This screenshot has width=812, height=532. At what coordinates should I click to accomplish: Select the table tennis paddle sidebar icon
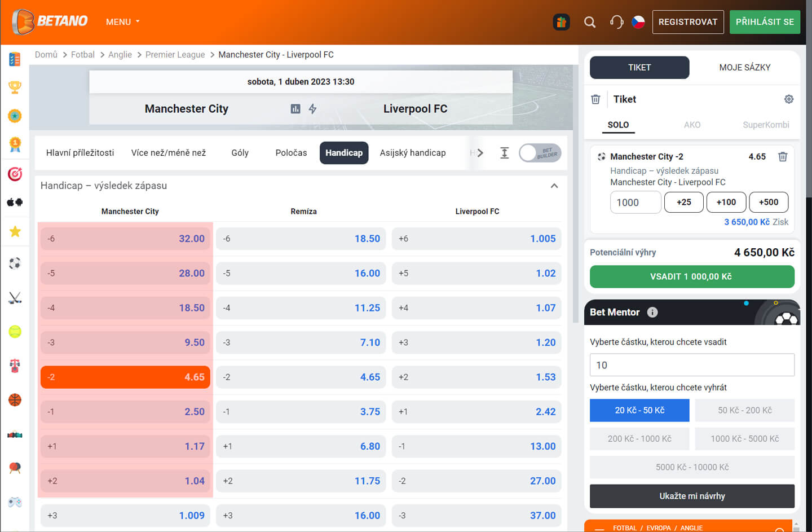[x=15, y=468]
